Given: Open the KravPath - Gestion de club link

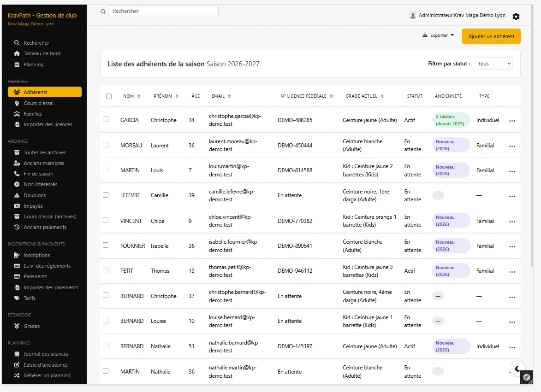Looking at the screenshot, I should (42, 16).
